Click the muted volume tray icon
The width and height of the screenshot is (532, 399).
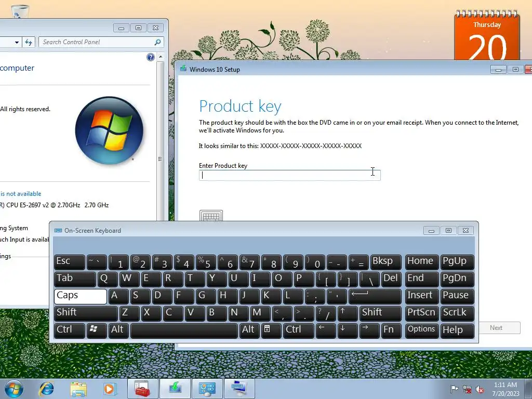click(x=480, y=389)
